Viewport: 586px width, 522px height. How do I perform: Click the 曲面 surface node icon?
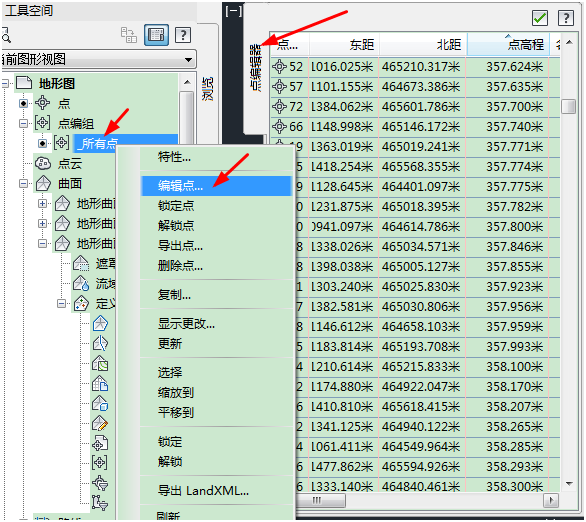point(43,183)
